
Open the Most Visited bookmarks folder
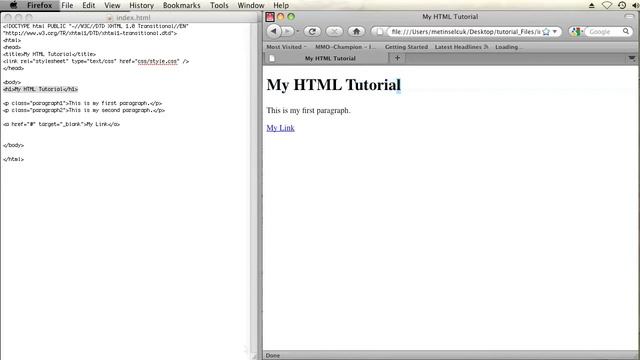coord(286,47)
